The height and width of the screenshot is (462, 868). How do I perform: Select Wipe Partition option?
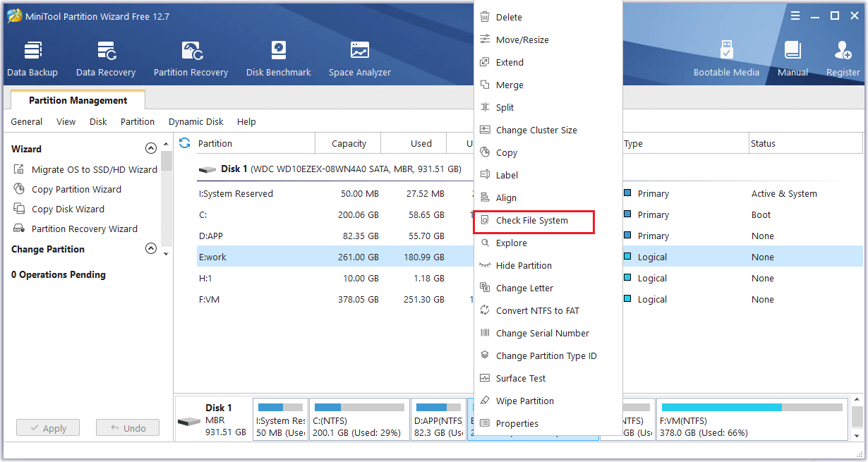[x=548, y=401]
